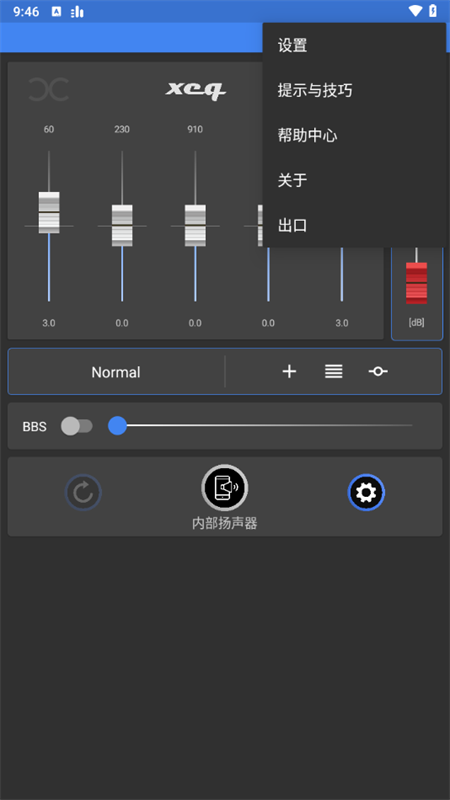
Task: Click the 910 frequency label
Action: (195, 130)
